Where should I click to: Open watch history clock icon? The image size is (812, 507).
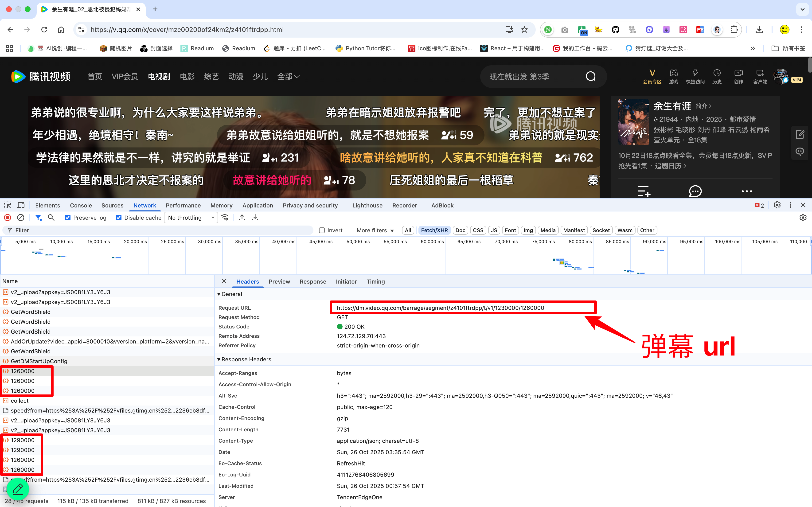tap(717, 76)
